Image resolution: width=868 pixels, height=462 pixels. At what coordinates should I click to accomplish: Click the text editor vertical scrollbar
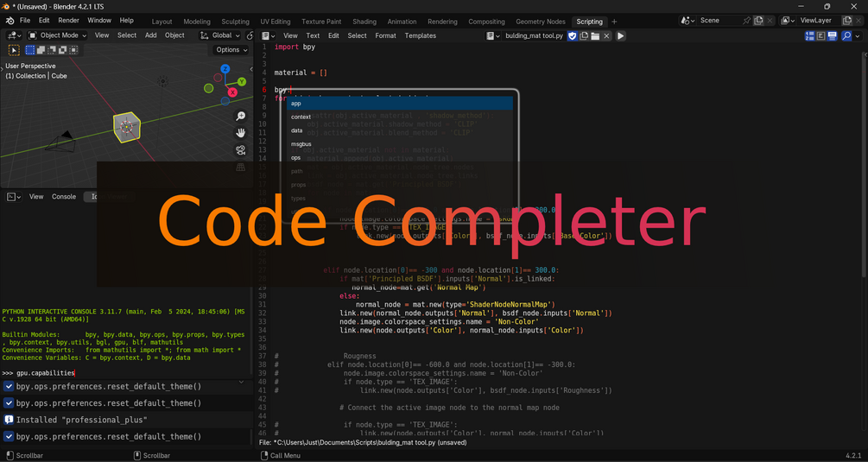coord(865,163)
